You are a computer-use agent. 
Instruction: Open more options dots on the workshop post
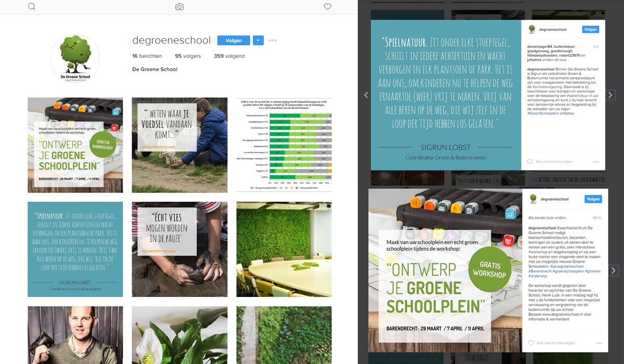(x=599, y=343)
